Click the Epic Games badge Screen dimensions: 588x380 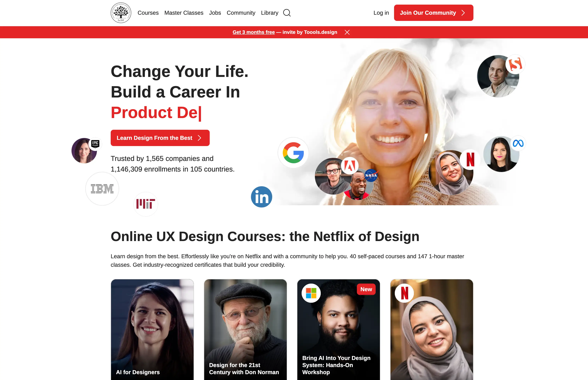[x=95, y=144]
